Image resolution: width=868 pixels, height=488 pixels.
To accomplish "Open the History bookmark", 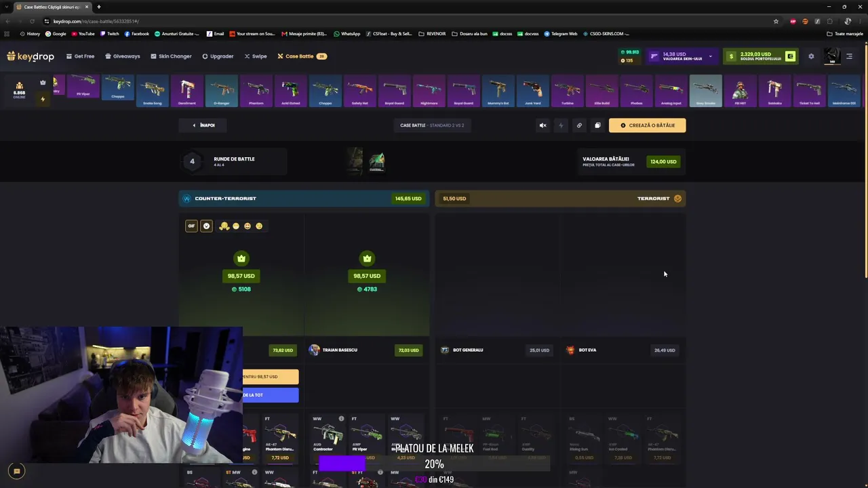I will coord(30,34).
